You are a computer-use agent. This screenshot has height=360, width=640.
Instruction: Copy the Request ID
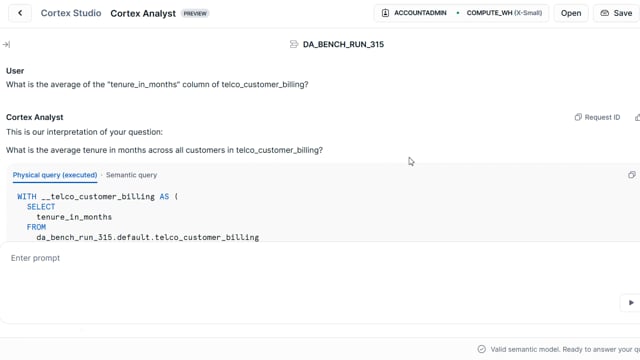tap(597, 118)
